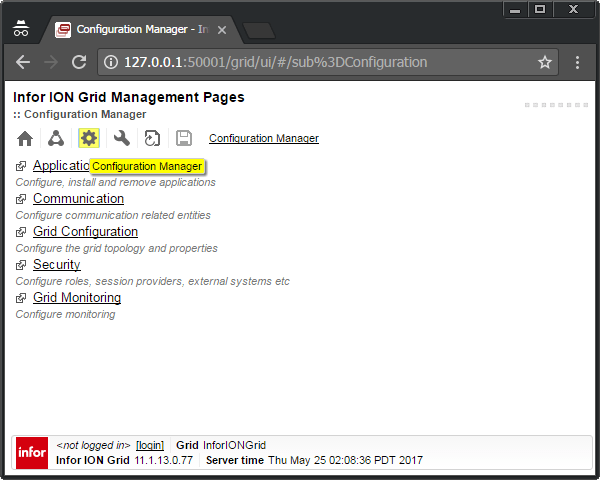Open the Applications section link
The image size is (600, 480).
[x=60, y=166]
